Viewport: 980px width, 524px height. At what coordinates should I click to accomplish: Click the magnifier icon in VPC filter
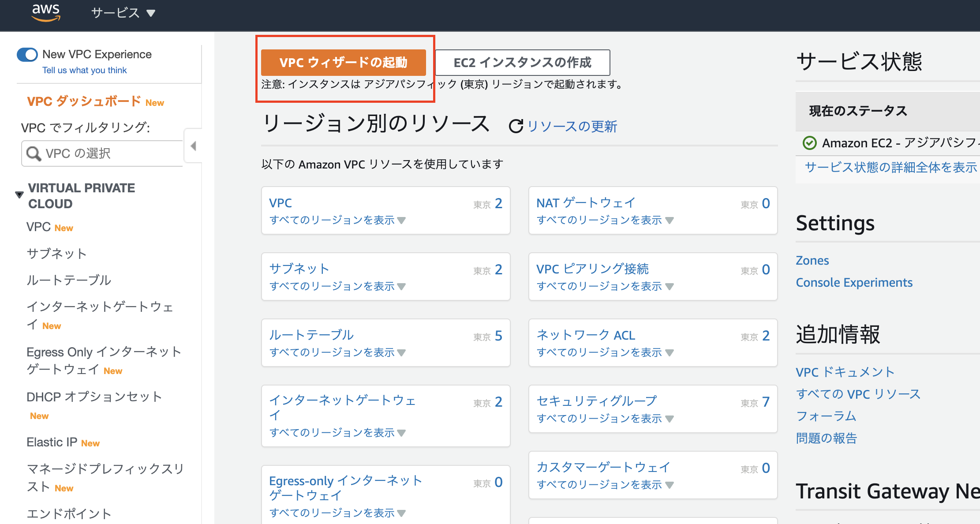(x=34, y=153)
